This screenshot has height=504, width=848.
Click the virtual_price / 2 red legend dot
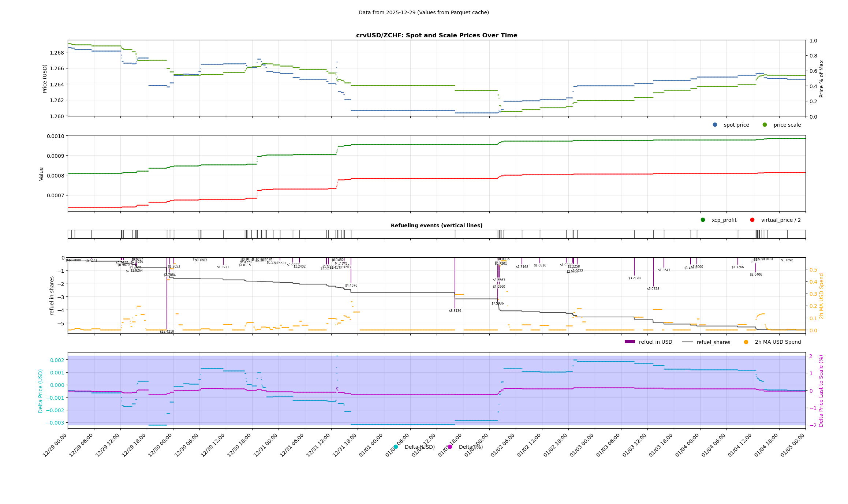[x=752, y=220]
